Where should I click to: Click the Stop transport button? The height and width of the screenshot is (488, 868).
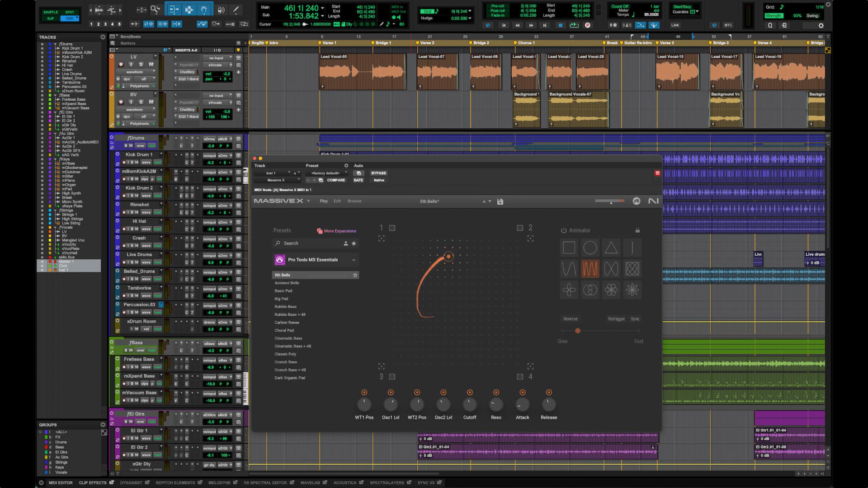[x=560, y=25]
